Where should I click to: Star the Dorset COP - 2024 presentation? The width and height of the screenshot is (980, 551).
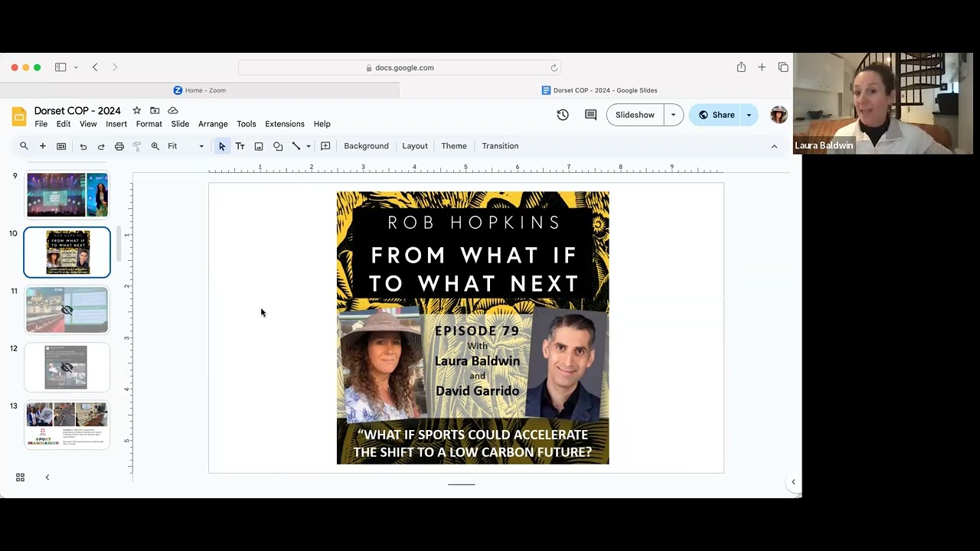click(136, 110)
